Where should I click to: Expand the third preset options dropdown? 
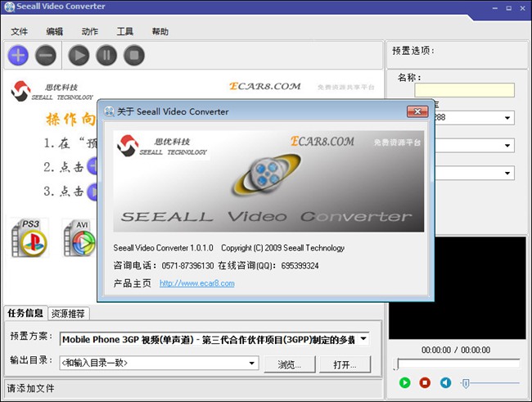[507, 173]
